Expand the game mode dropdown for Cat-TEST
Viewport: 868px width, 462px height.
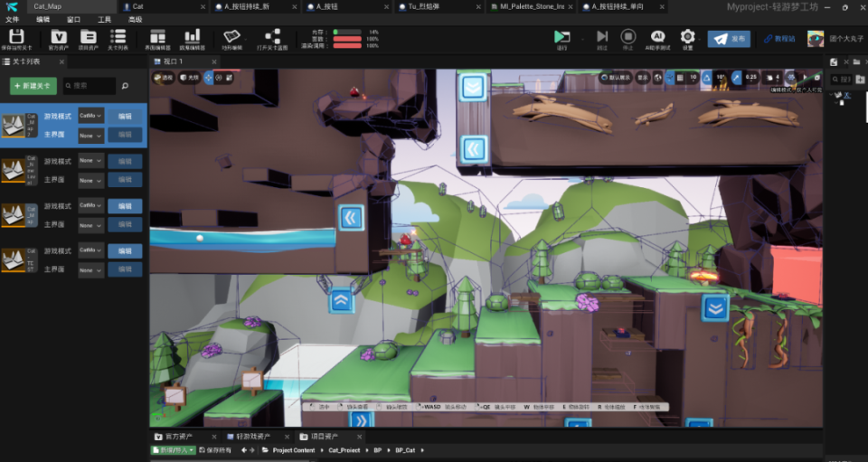pos(91,250)
